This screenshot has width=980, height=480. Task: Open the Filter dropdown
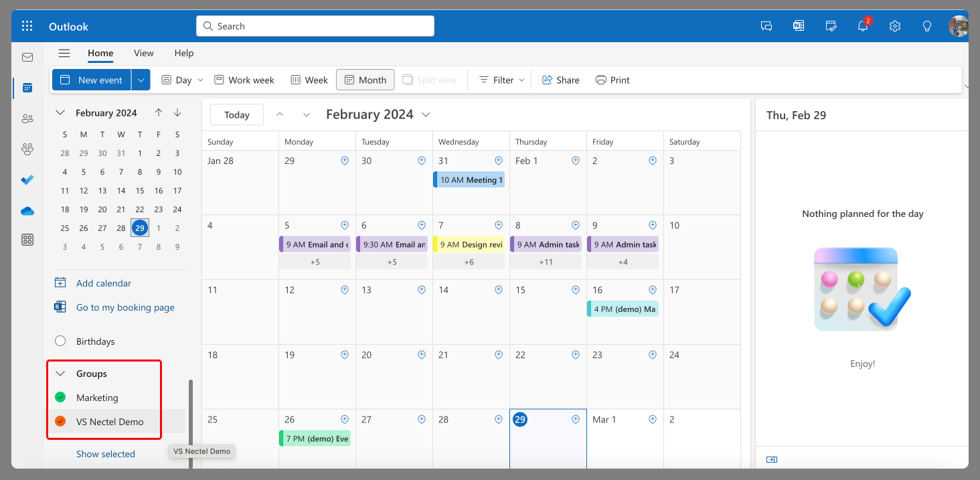point(499,80)
